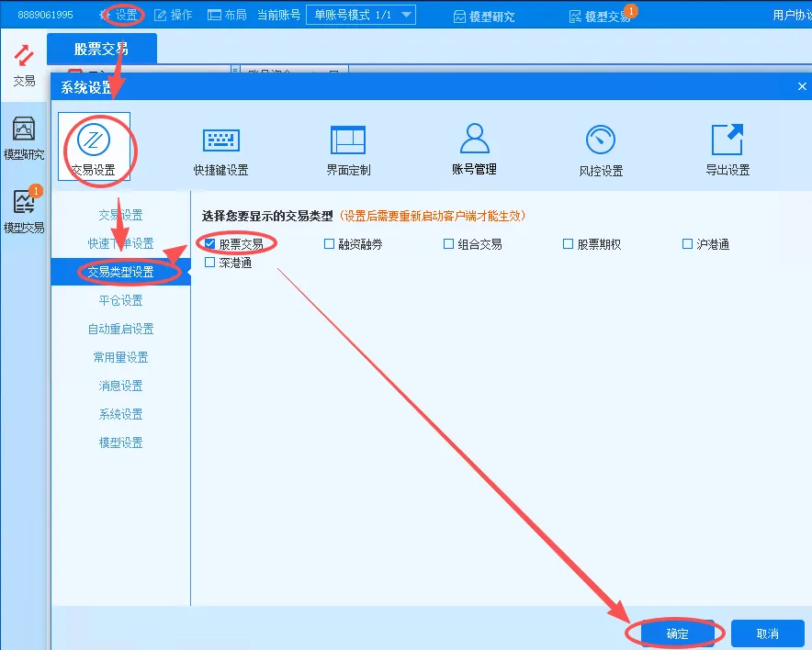Screen dimensions: 812x650
Task: Expand the 单账号模式 dropdown
Action: click(x=407, y=15)
